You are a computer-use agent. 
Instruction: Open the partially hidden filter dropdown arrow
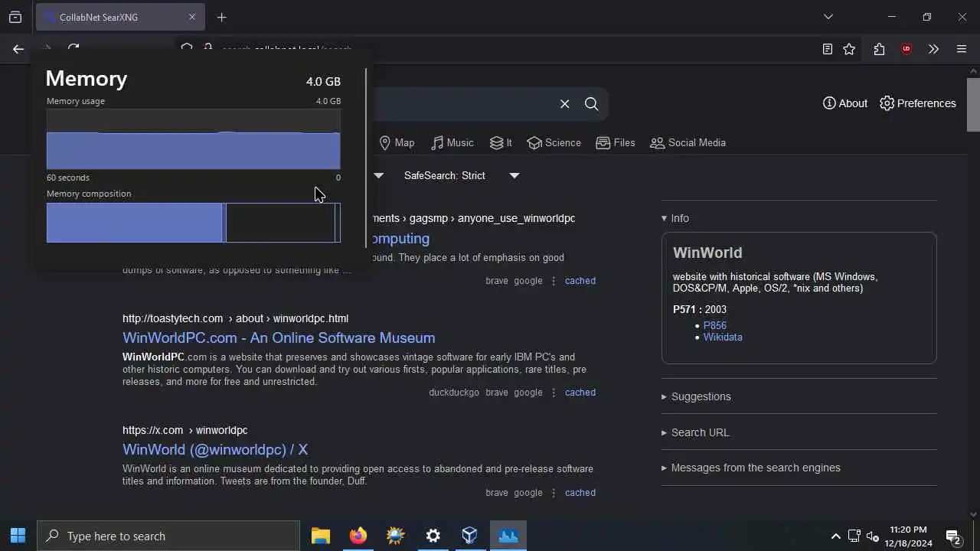click(x=378, y=175)
